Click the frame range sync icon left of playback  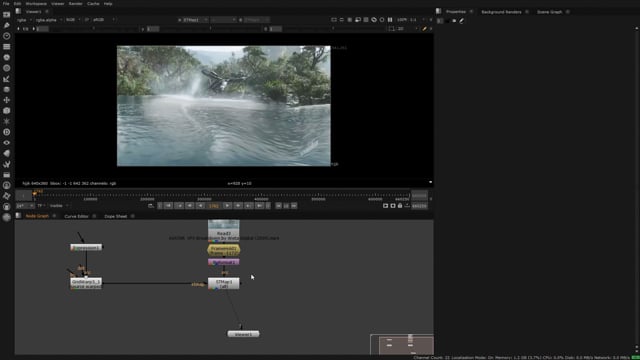pos(151,206)
